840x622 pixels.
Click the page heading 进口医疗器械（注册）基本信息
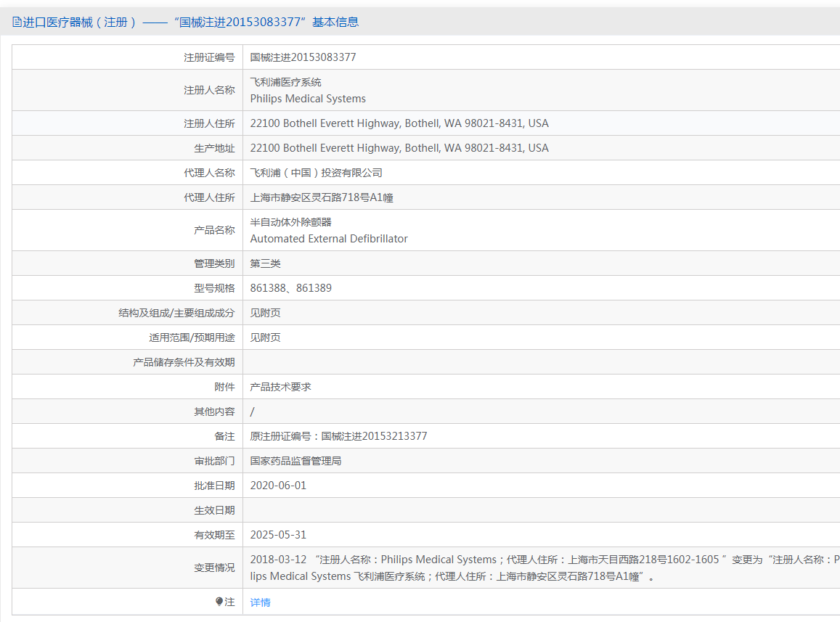pyautogui.click(x=191, y=22)
